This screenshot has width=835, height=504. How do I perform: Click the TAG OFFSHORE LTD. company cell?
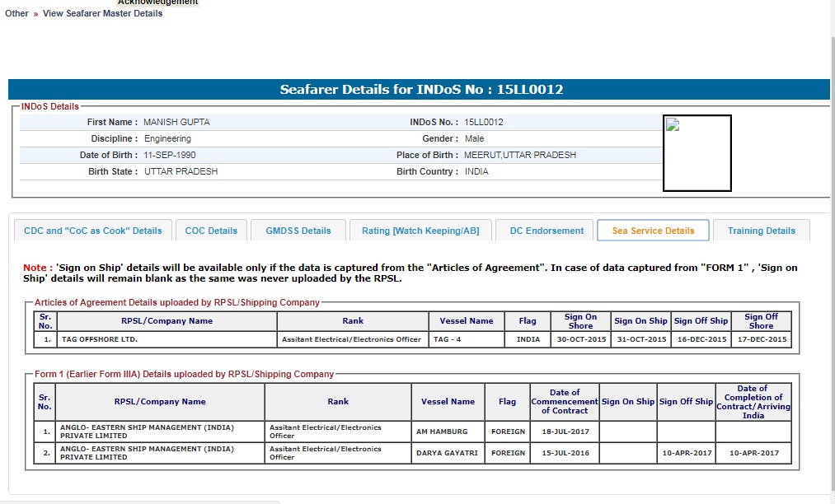(x=101, y=339)
